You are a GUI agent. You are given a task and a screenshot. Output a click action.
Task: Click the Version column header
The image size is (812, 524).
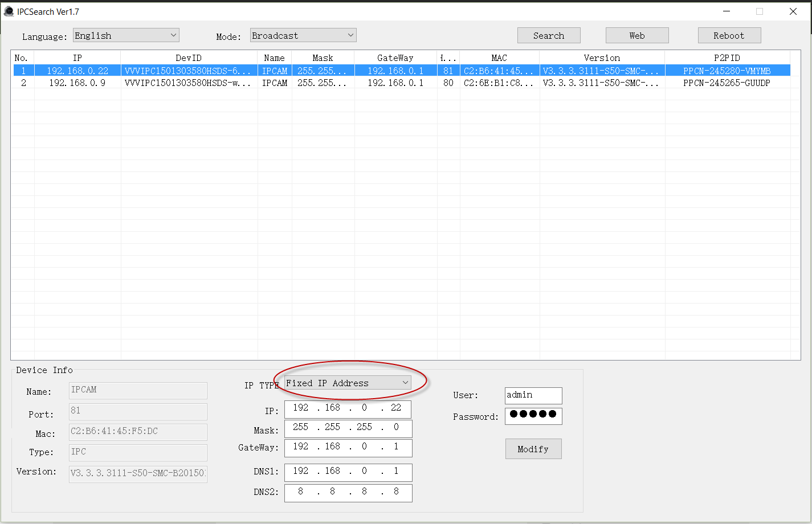click(602, 58)
